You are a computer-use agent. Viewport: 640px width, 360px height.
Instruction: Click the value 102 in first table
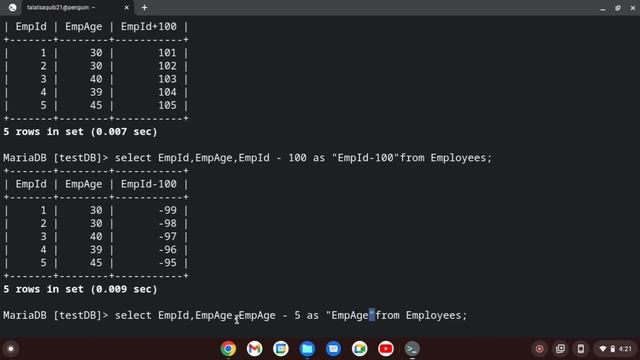[167, 66]
